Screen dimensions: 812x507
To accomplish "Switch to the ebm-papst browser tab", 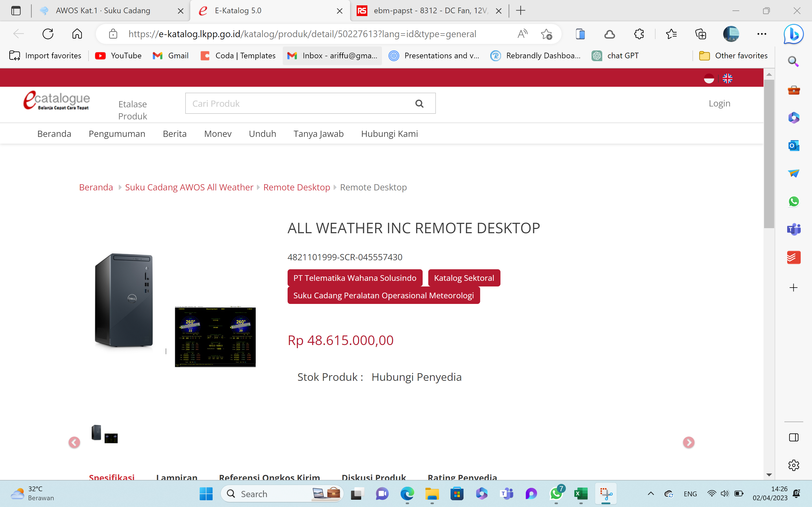I will tap(426, 10).
